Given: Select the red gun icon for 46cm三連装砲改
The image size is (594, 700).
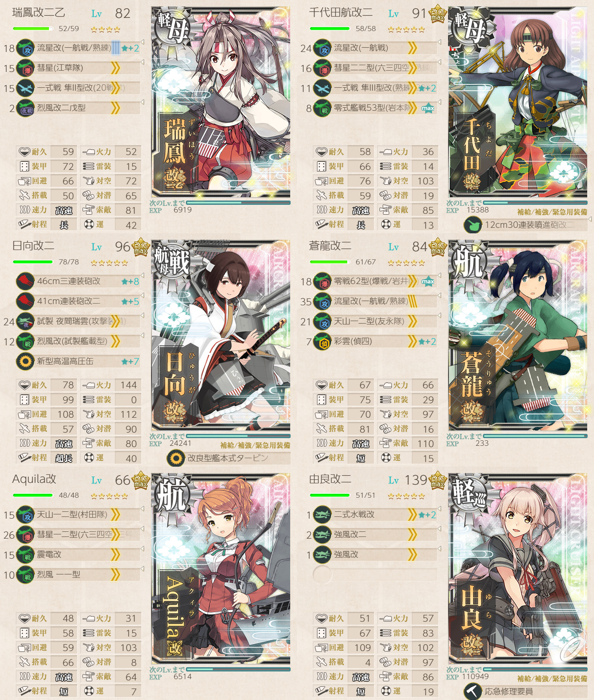Looking at the screenshot, I should pos(26,281).
